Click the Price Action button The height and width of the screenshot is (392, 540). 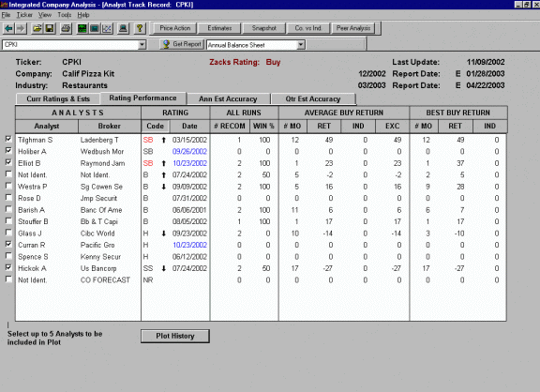tap(175, 28)
